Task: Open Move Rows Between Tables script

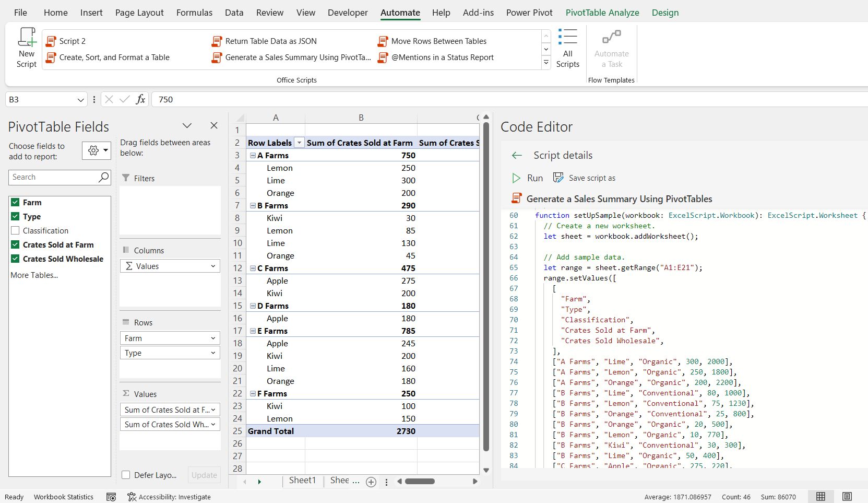Action: click(x=432, y=41)
